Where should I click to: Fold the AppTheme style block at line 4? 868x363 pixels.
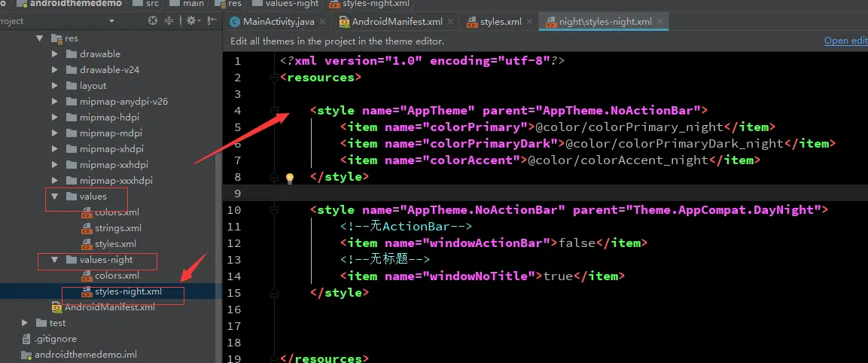coord(274,110)
